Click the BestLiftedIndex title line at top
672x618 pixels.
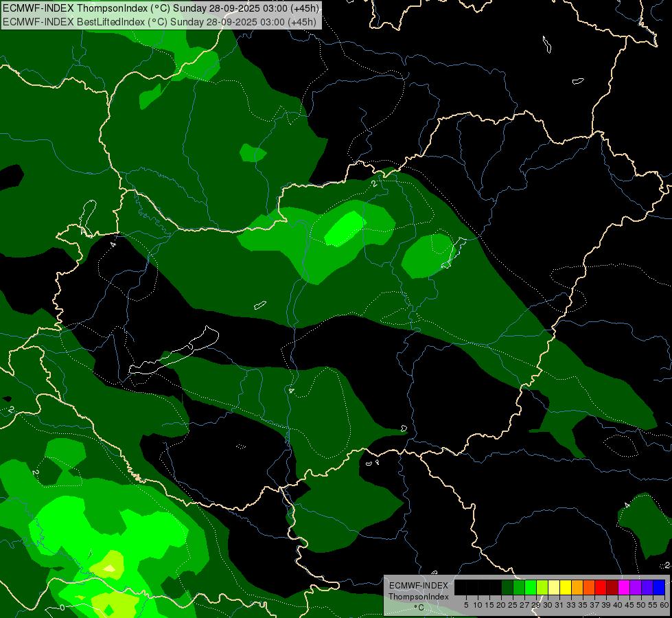click(x=159, y=22)
